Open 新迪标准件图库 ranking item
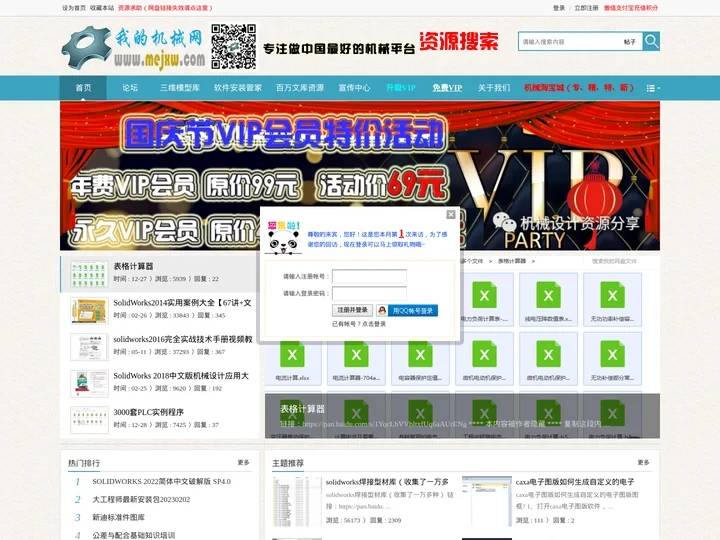The image size is (720, 540). click(118, 517)
